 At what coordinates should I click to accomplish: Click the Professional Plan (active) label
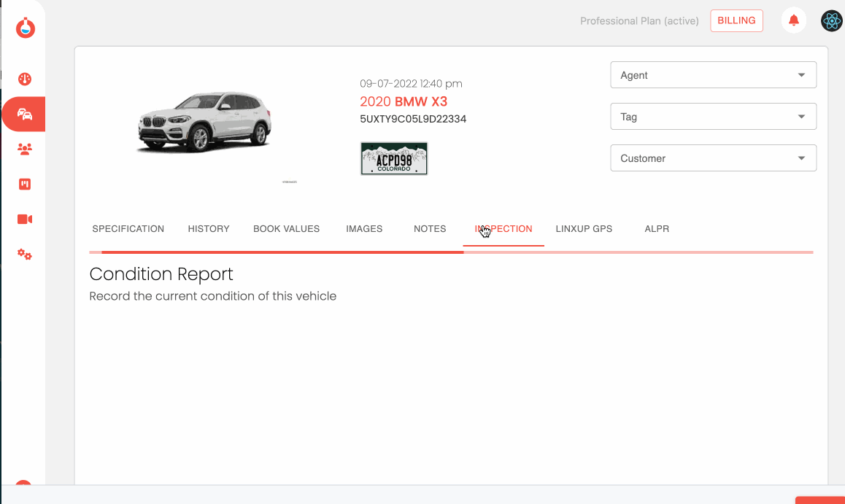[639, 21]
